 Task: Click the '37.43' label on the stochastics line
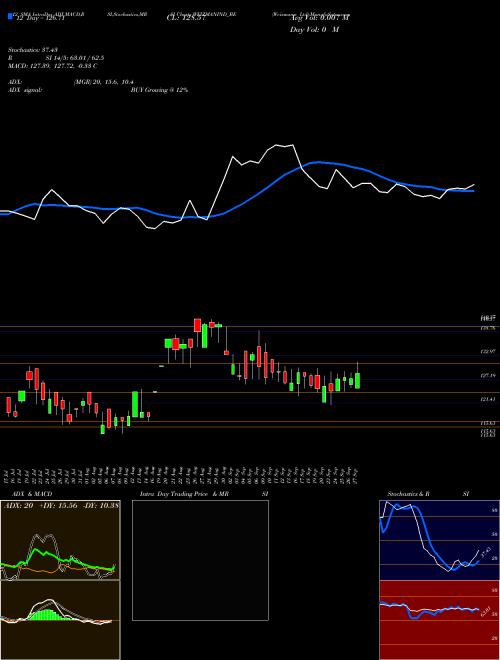click(486, 552)
